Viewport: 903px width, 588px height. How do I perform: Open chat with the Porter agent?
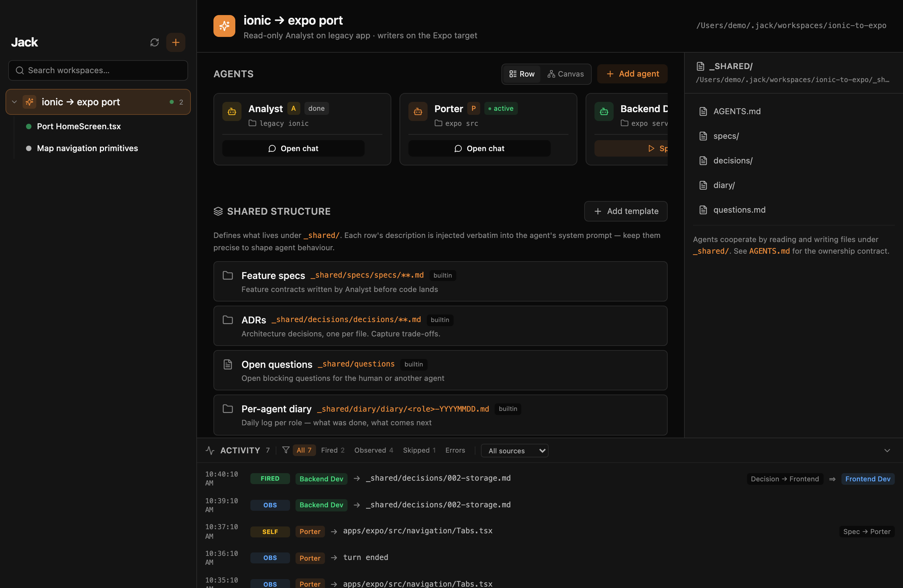pyautogui.click(x=479, y=148)
